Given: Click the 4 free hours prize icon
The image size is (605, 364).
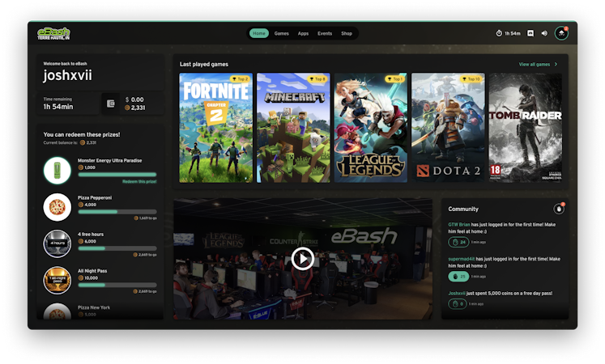Looking at the screenshot, I should (58, 243).
